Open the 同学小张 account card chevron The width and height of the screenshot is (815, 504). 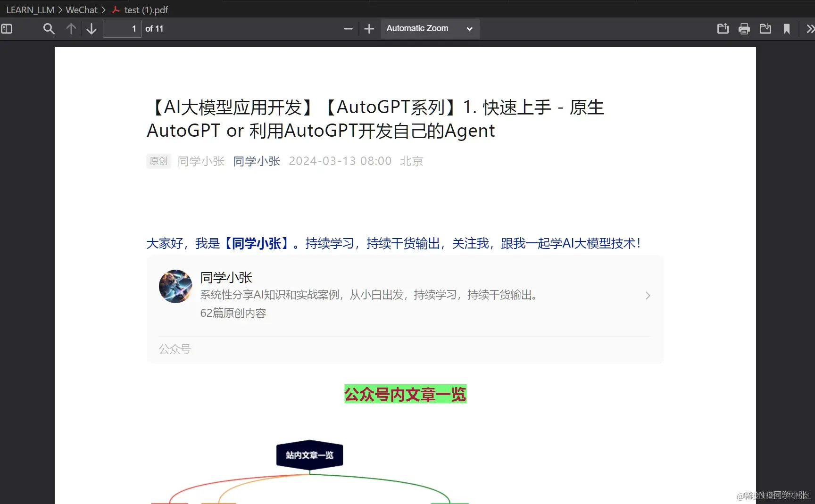[x=648, y=296]
